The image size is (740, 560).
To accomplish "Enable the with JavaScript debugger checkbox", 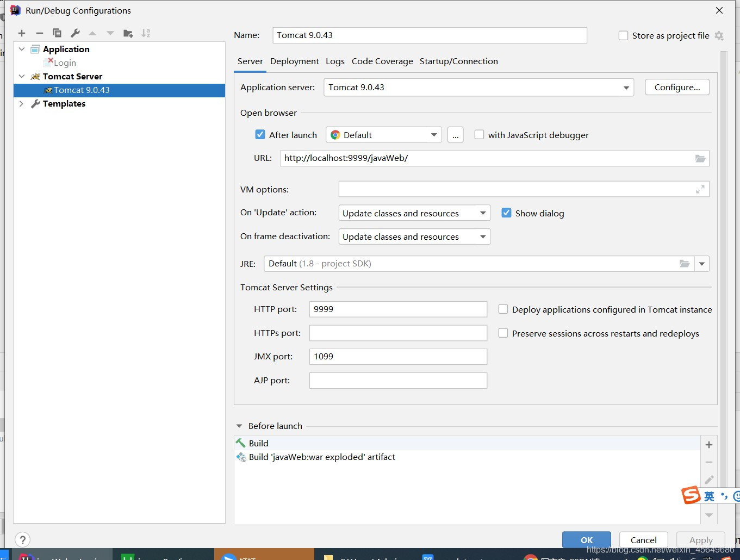I will 479,134.
